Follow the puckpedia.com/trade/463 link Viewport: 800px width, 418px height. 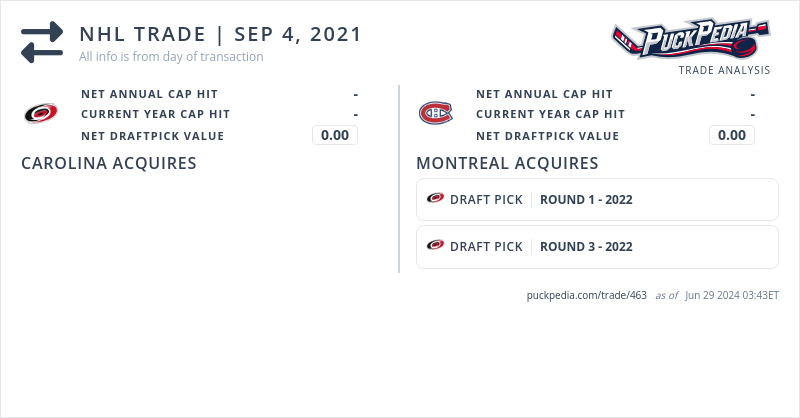(586, 296)
